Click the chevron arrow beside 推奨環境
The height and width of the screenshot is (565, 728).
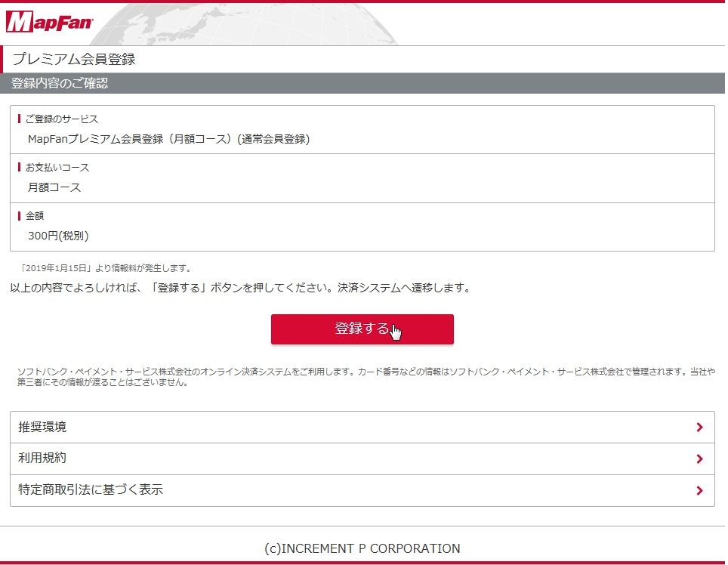point(699,427)
